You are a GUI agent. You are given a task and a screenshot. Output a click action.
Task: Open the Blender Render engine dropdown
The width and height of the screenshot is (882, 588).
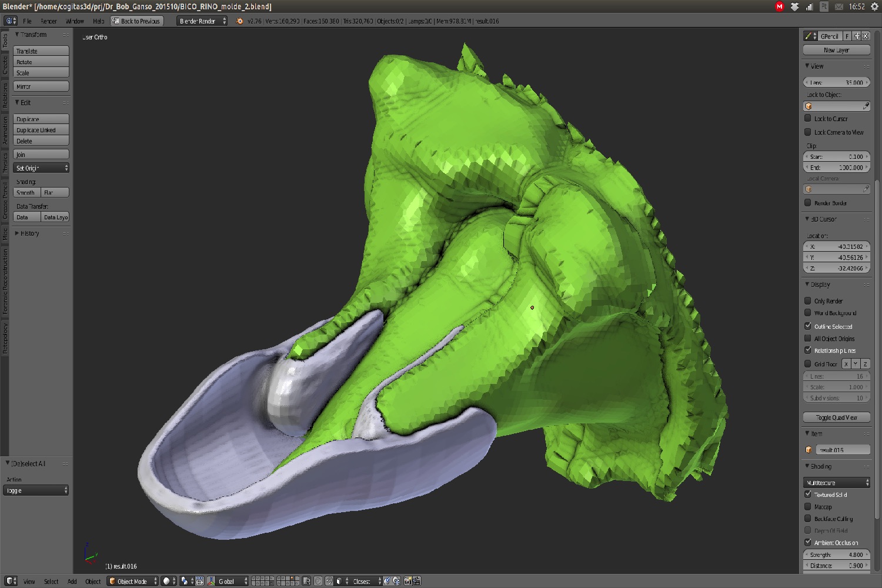[x=202, y=21]
